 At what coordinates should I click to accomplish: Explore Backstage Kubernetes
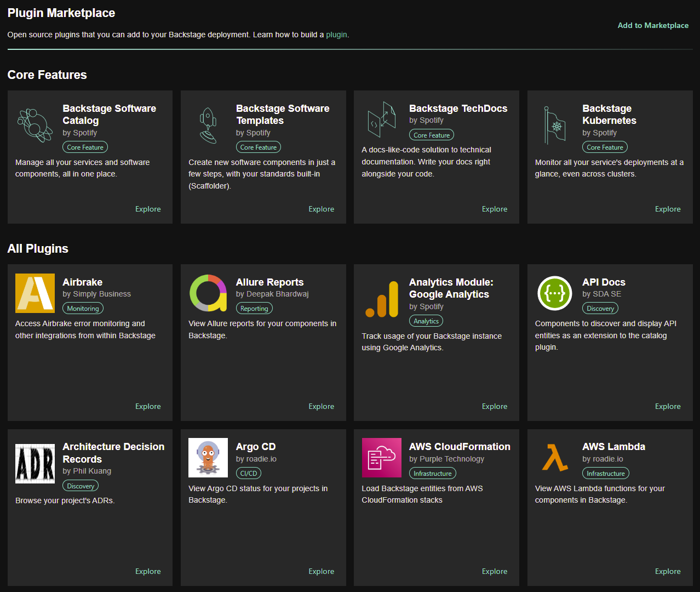[668, 209]
